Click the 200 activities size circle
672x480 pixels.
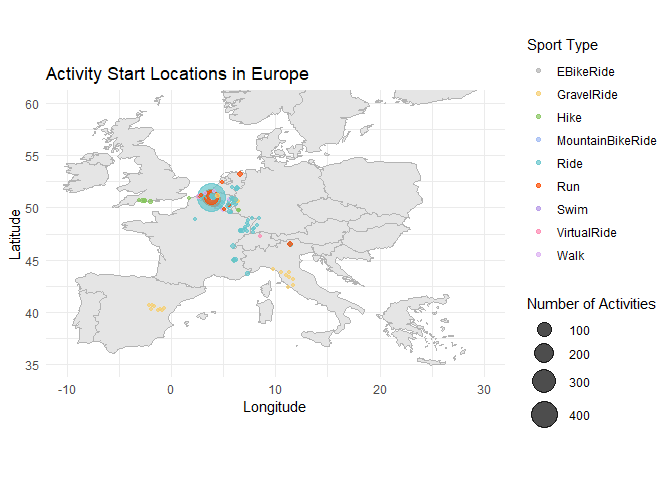[544, 355]
